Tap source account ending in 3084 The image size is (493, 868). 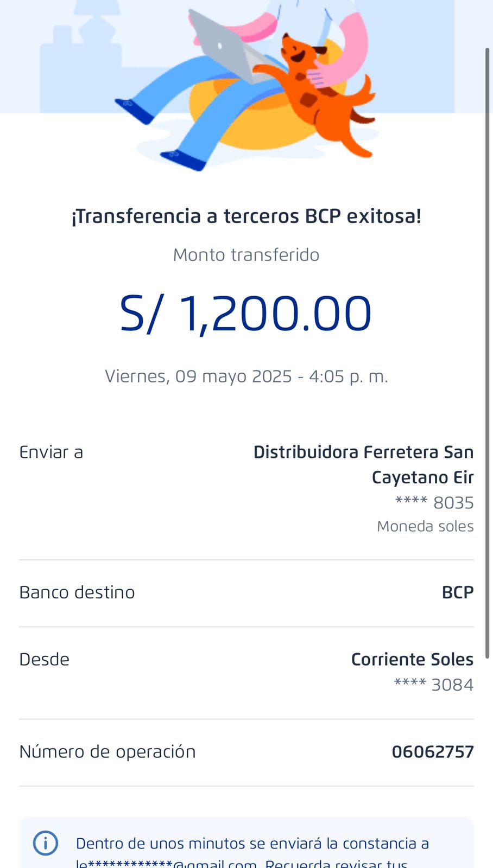434,685
